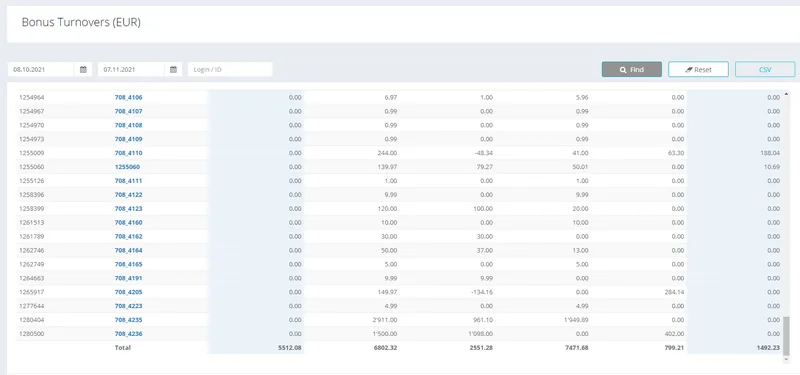The height and width of the screenshot is (375, 800).
Task: Open account link 708_4164
Action: [129, 251]
